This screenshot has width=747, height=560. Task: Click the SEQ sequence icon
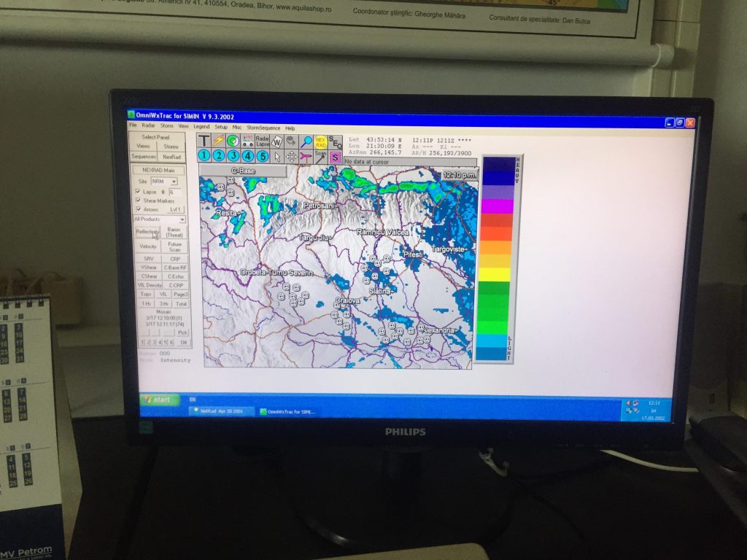[x=335, y=142]
